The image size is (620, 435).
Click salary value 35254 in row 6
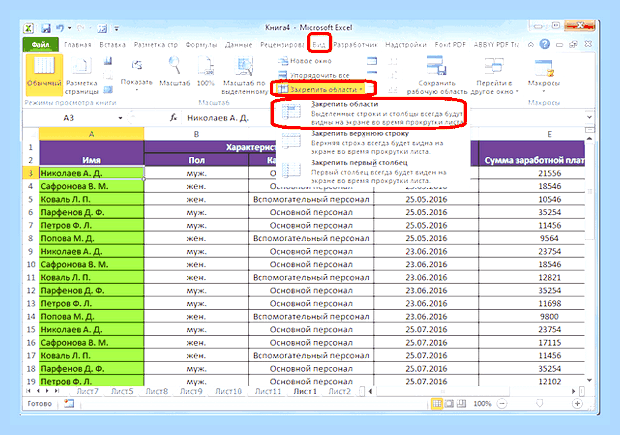[550, 212]
